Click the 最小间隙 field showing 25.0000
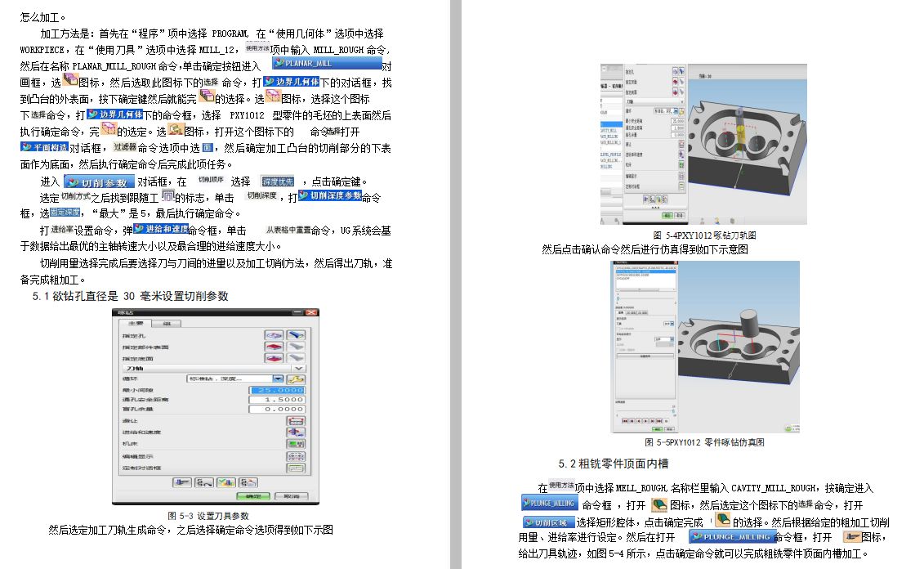Image resolution: width=924 pixels, height=569 pixels. pos(277,390)
